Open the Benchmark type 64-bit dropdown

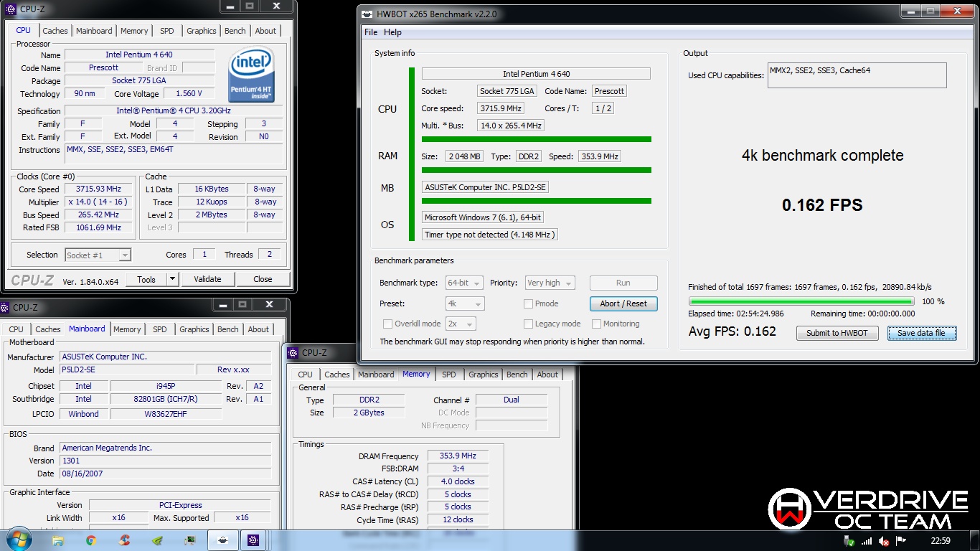coord(464,283)
